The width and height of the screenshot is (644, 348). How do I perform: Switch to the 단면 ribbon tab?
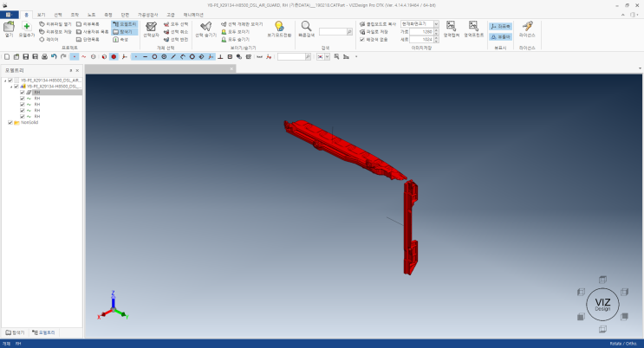tap(125, 15)
